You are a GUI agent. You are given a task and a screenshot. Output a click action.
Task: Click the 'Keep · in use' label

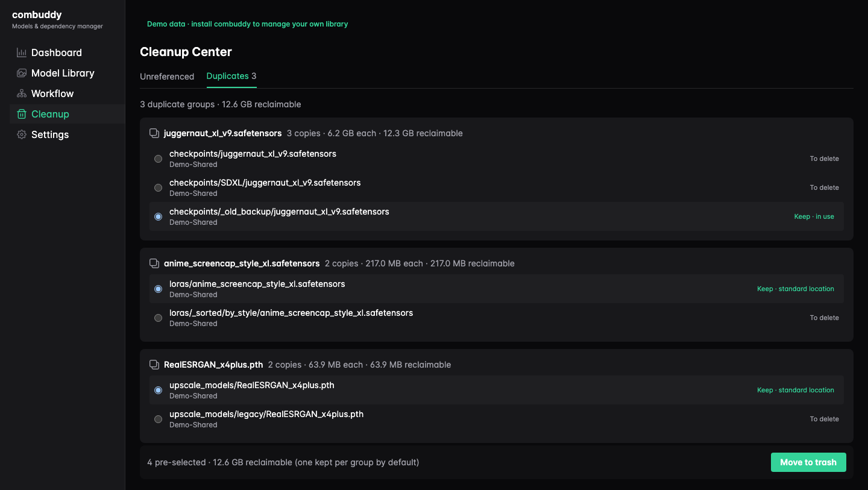click(x=814, y=216)
